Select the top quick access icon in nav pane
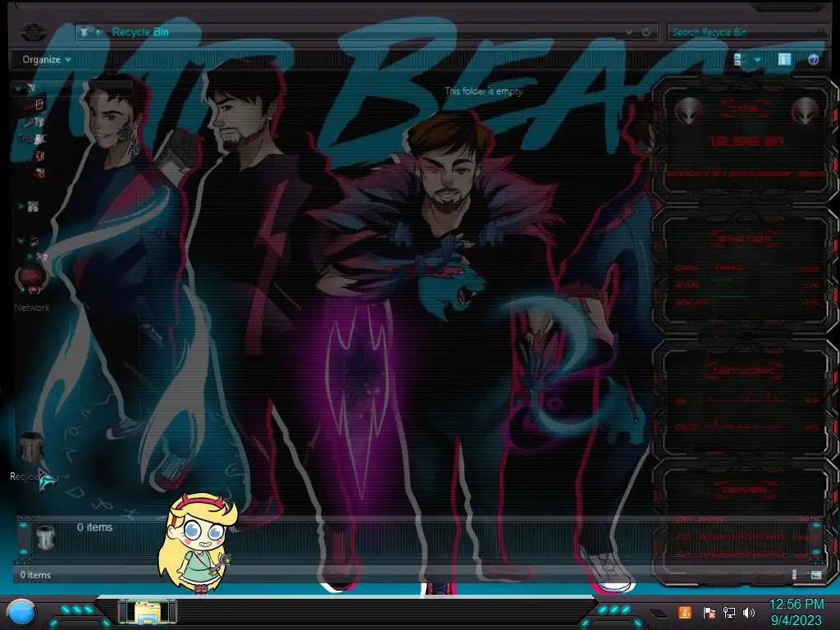 [32, 87]
